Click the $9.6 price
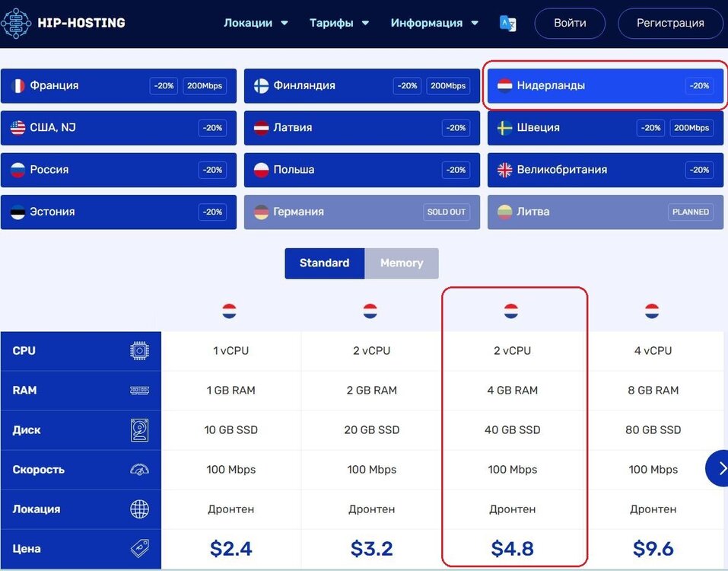 point(653,549)
